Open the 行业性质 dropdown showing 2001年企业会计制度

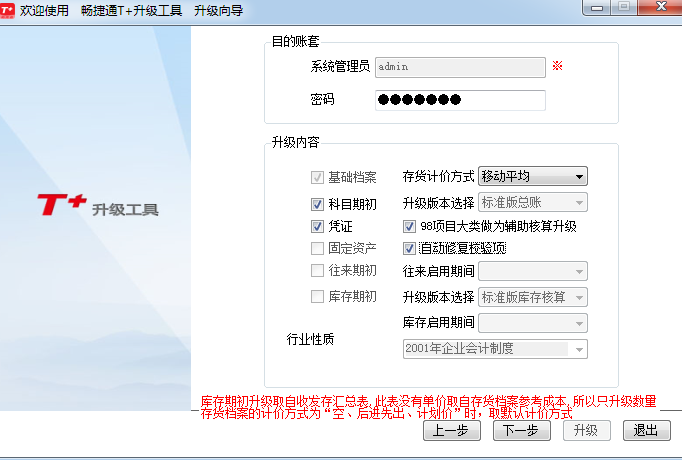[x=495, y=349]
